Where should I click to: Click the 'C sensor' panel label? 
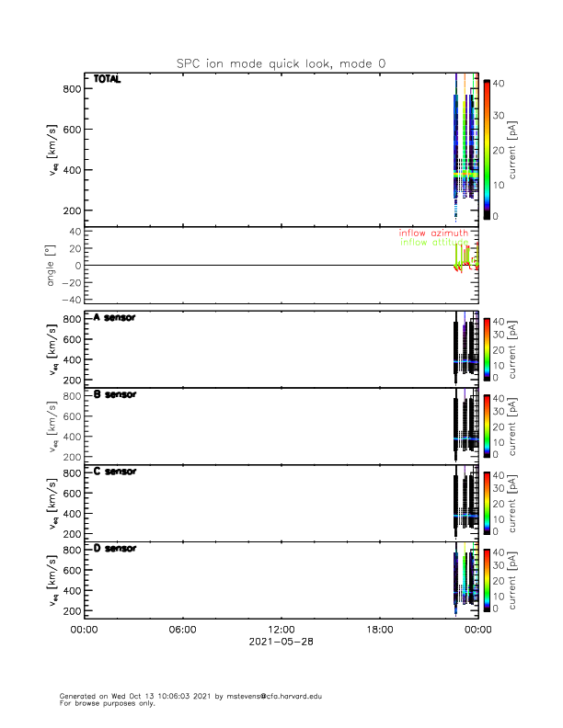[115, 472]
